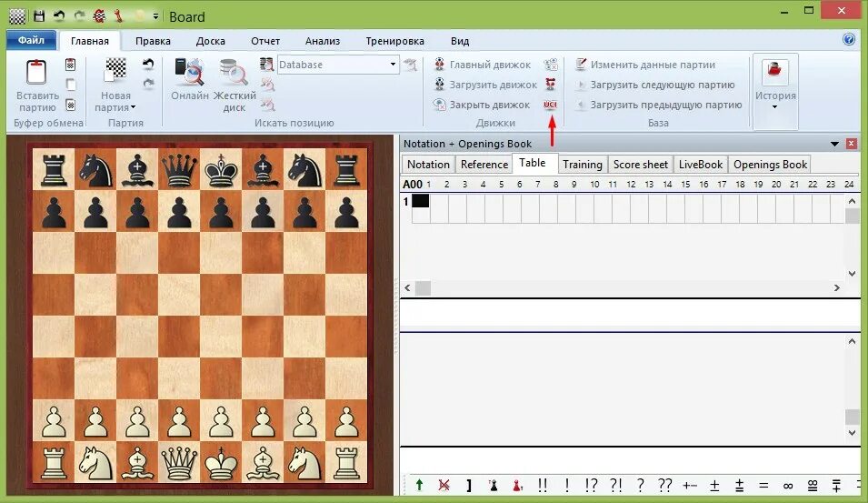Open the Файл menu

point(31,40)
